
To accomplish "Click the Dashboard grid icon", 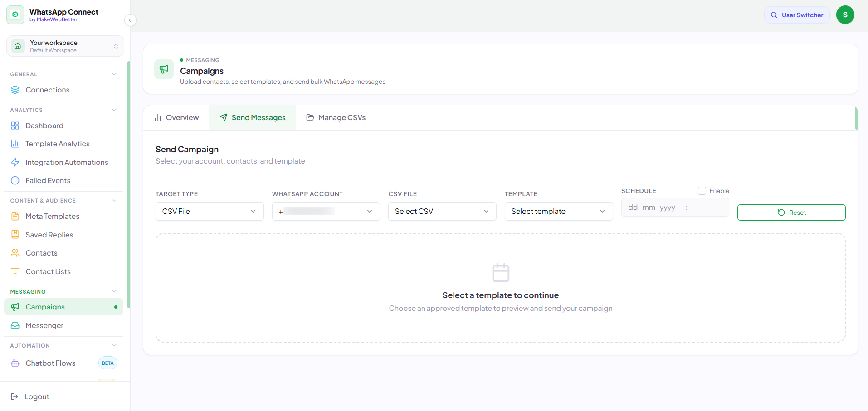I will 15,126.
